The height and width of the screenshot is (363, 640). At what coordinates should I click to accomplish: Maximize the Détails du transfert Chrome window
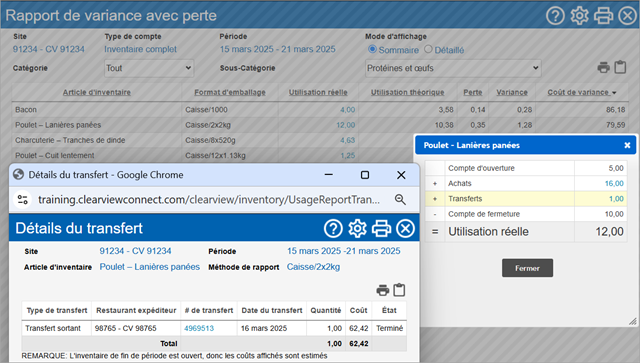(x=365, y=175)
